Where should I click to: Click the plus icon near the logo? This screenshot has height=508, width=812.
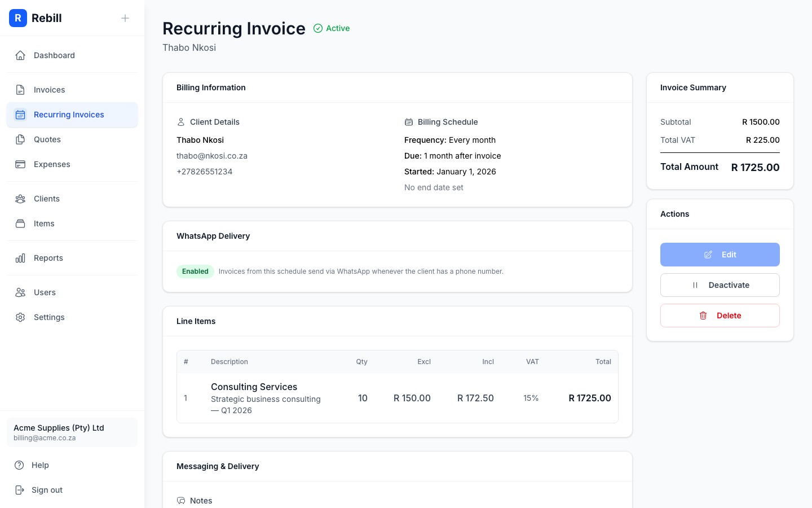(125, 18)
